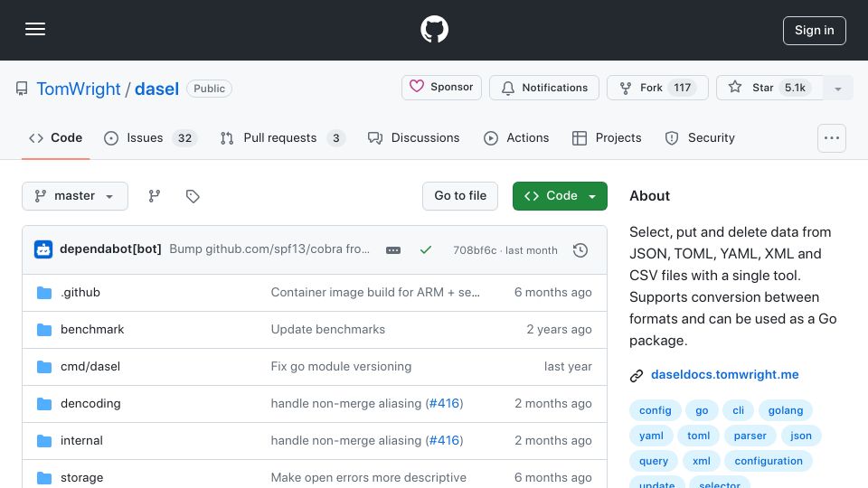Screen dimensions: 868x488
Task: Open the Projects tab
Action: pyautogui.click(x=607, y=137)
